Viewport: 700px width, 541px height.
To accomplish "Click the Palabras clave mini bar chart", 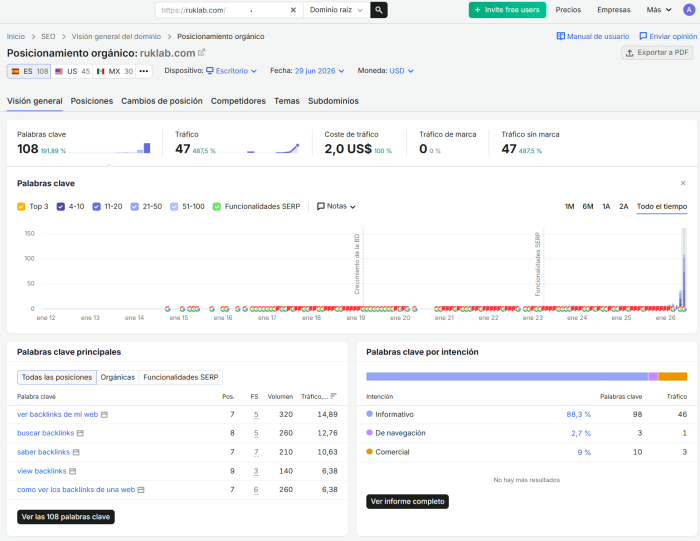I will tap(109, 148).
